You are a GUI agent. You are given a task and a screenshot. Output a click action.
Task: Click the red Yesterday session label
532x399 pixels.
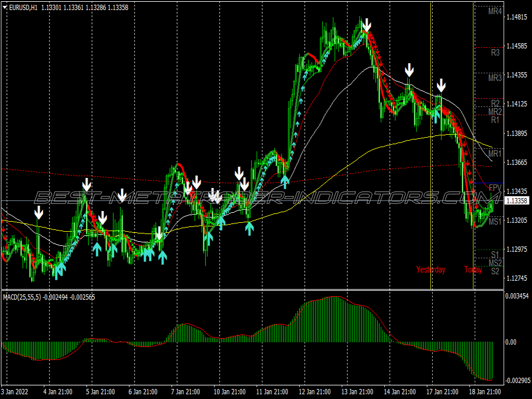click(x=430, y=270)
